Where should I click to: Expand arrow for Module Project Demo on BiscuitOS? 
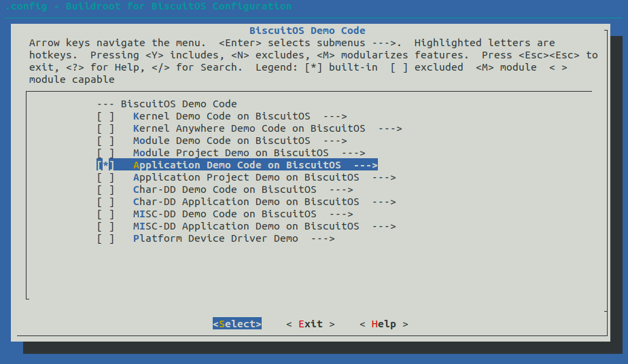point(353,153)
